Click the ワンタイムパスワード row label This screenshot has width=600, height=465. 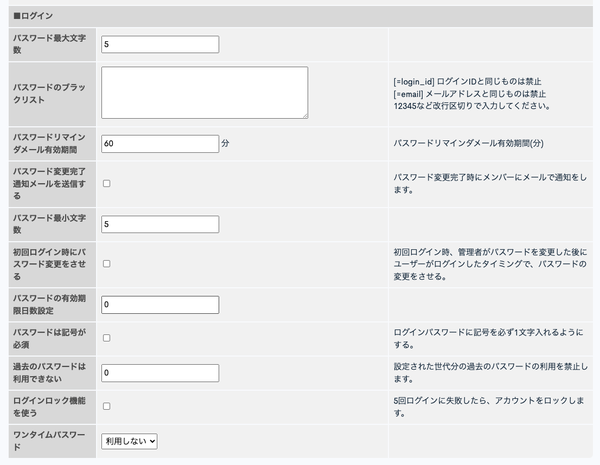pos(49,441)
